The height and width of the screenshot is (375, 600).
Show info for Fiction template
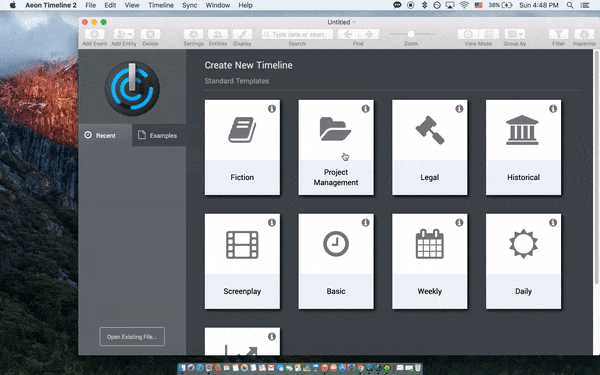coord(272,109)
